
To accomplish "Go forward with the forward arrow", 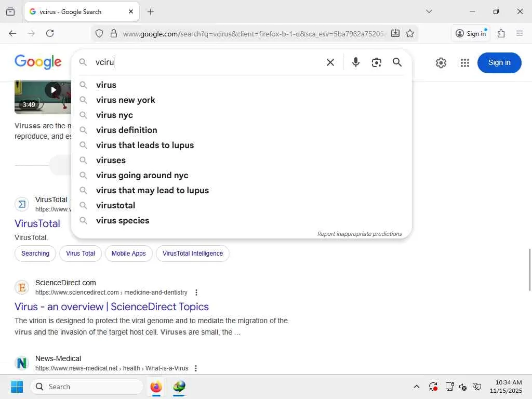I will point(31,33).
